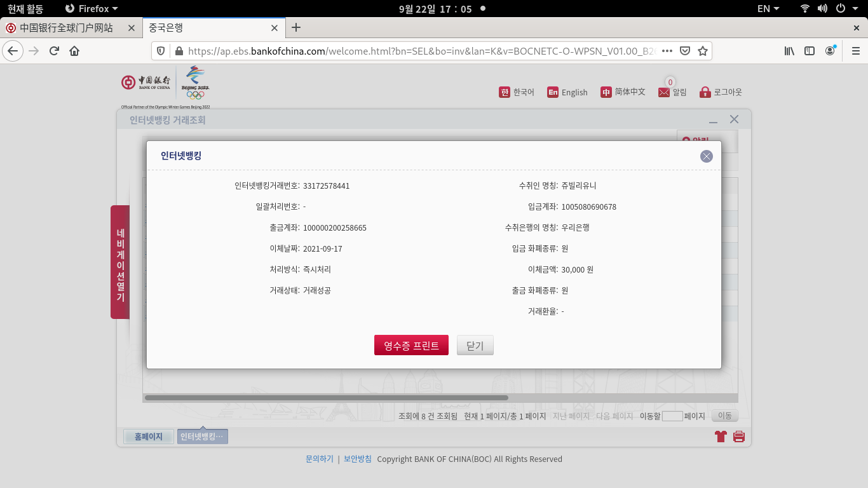Open the Firefox hamburger menu
The height and width of the screenshot is (488, 868).
pyautogui.click(x=855, y=51)
